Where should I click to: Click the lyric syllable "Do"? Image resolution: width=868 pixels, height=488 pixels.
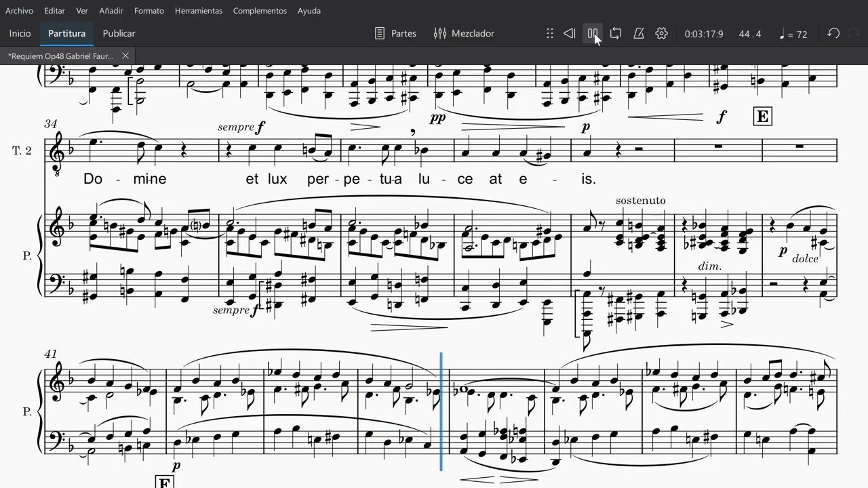coord(93,179)
